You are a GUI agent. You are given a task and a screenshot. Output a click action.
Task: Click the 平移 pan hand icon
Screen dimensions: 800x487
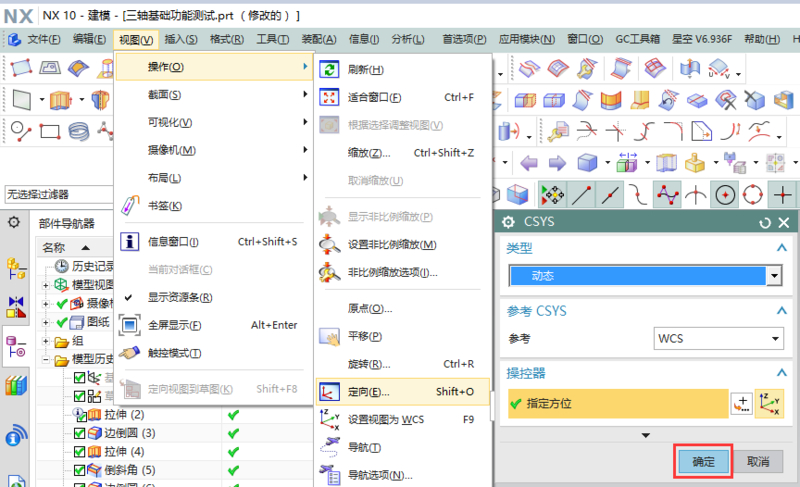click(330, 336)
